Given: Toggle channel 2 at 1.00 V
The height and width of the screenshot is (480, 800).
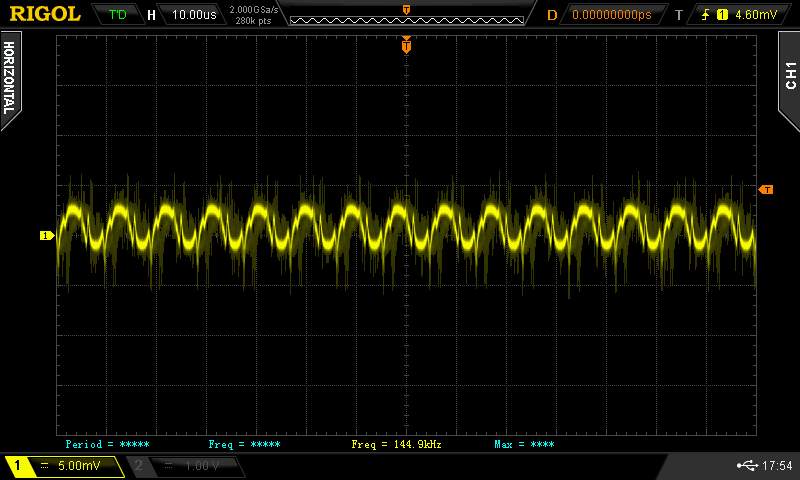Looking at the screenshot, I should point(186,466).
